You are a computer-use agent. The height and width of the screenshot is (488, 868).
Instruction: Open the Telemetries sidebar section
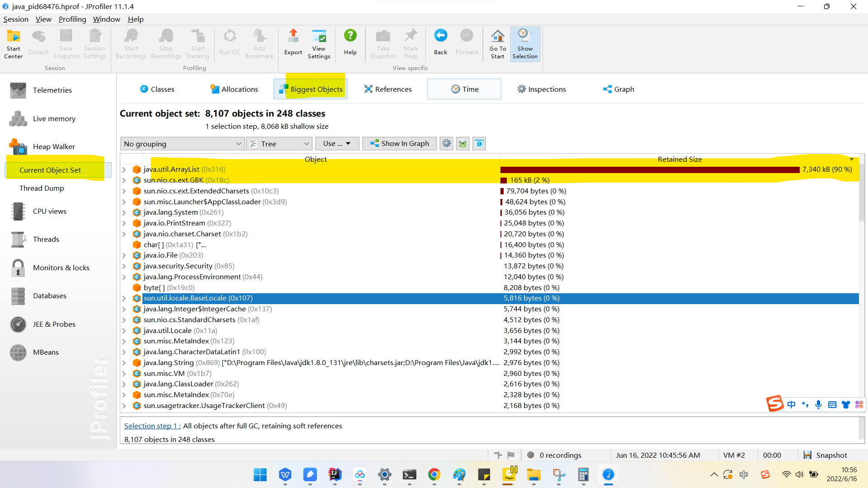pos(52,90)
